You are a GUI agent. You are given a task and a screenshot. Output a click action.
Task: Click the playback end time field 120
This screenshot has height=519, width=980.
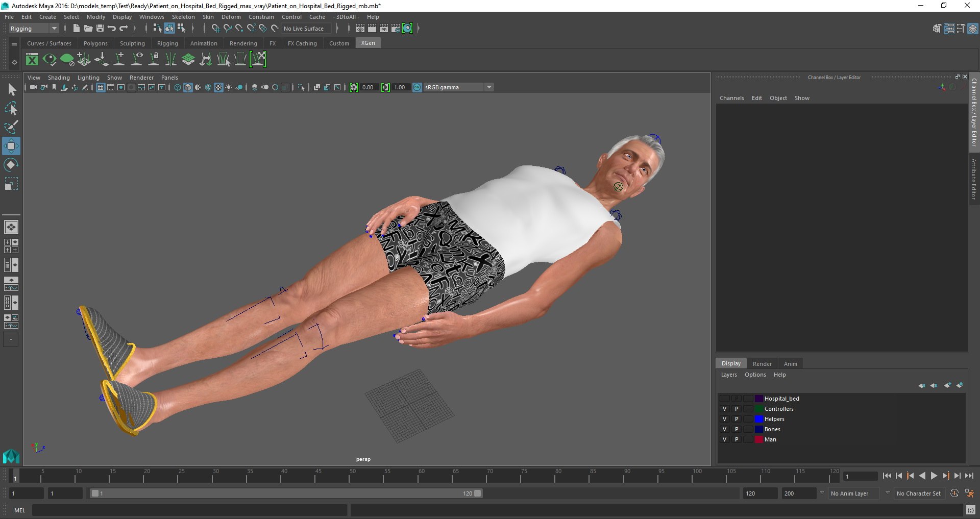coord(760,493)
